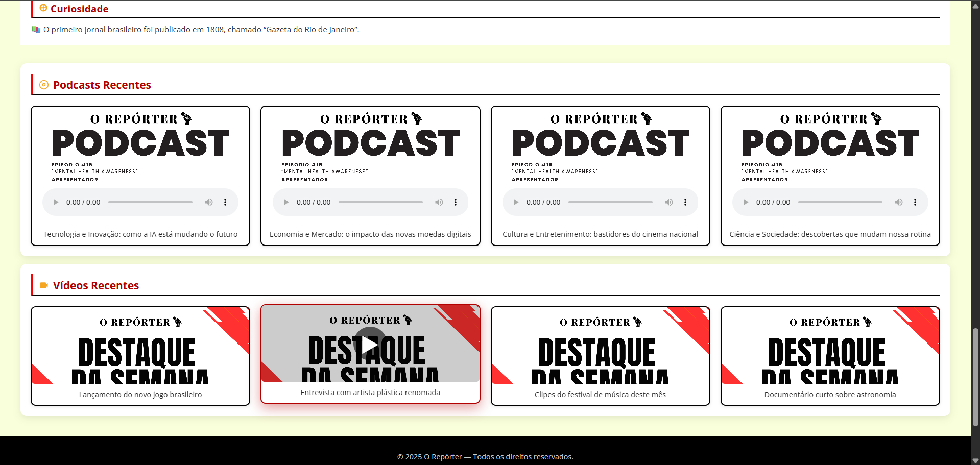This screenshot has height=465, width=980.
Task: Mute the Ciência e Sociedade podcast player
Action: [x=899, y=202]
